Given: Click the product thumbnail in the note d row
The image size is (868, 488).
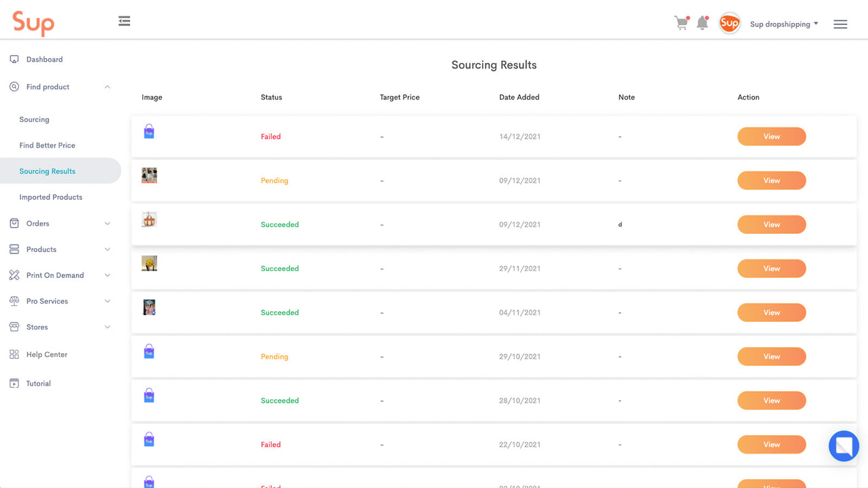Looking at the screenshot, I should 149,219.
